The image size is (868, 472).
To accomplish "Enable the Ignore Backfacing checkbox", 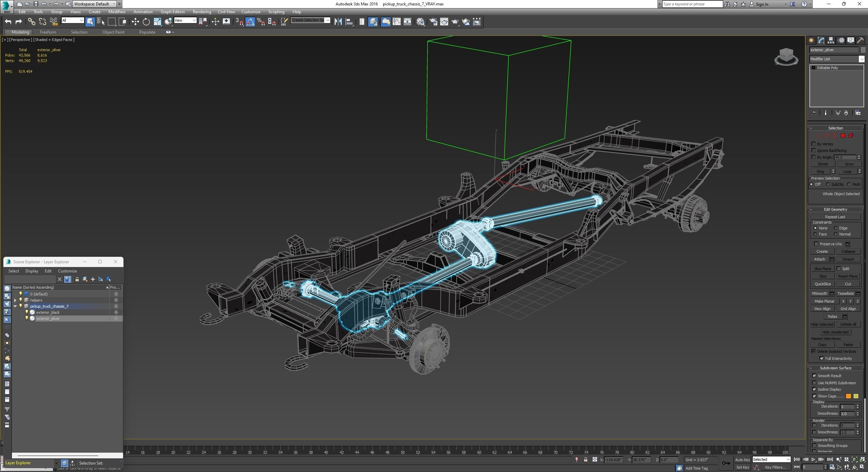I will [x=814, y=150].
